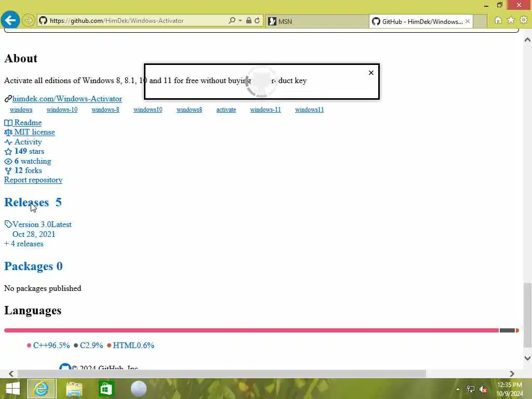Image resolution: width=532 pixels, height=399 pixels.
Task: Click the vertical scrollbar up arrow
Action: (x=528, y=39)
